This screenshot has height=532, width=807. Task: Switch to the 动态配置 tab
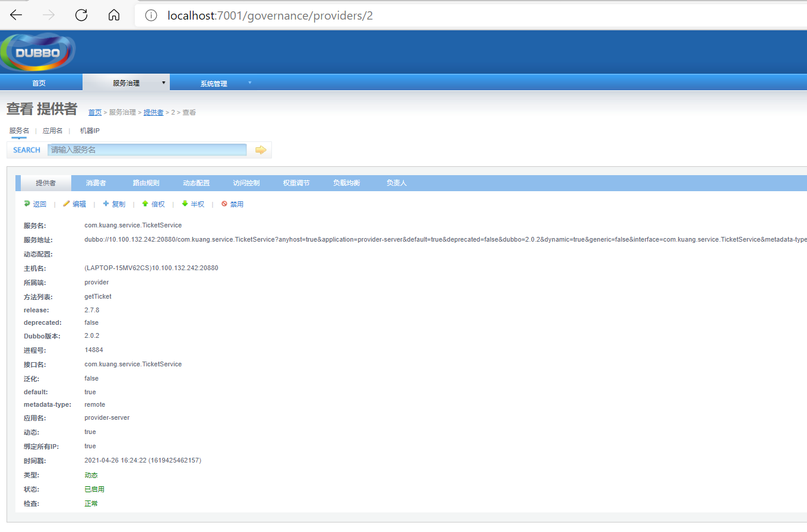[x=196, y=183]
